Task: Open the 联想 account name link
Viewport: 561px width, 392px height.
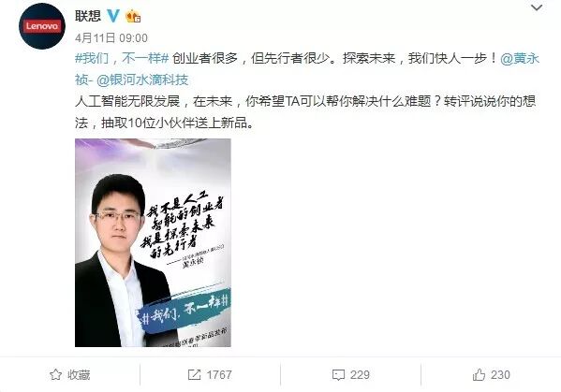Action: (88, 16)
